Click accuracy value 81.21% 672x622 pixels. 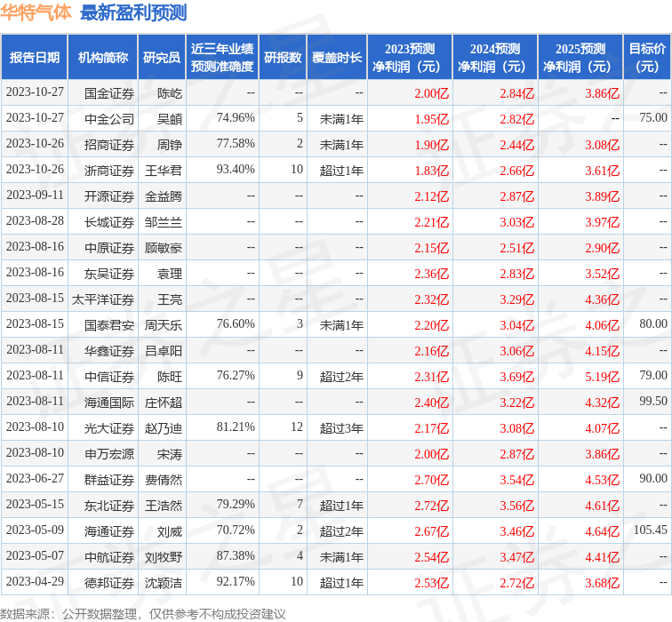236,427
